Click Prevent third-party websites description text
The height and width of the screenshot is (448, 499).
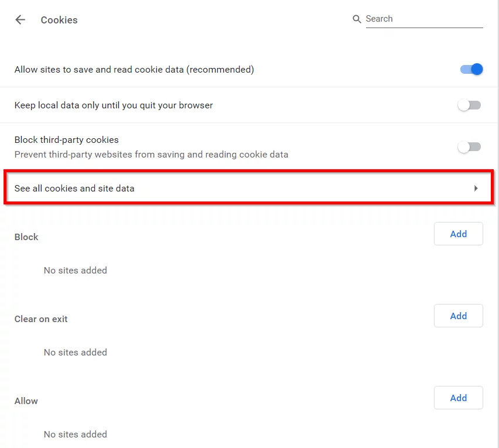(x=152, y=155)
